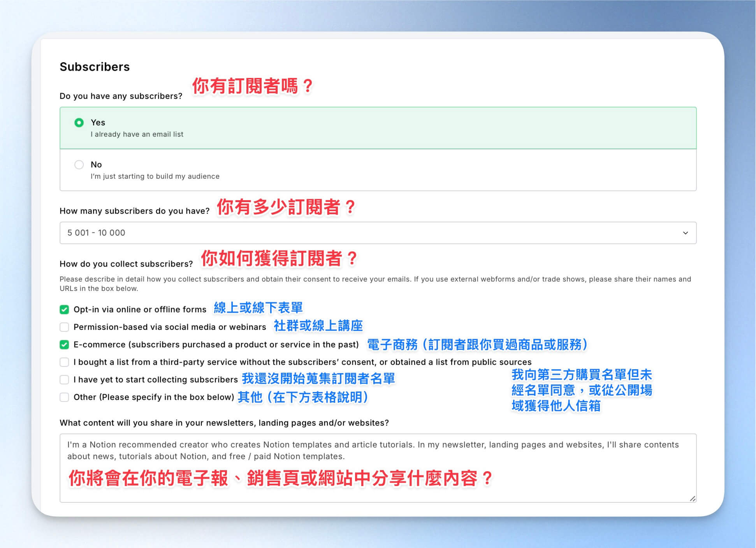Click the E-commerce option label text
Viewport: 756px width, 548px height.
pyautogui.click(x=216, y=345)
